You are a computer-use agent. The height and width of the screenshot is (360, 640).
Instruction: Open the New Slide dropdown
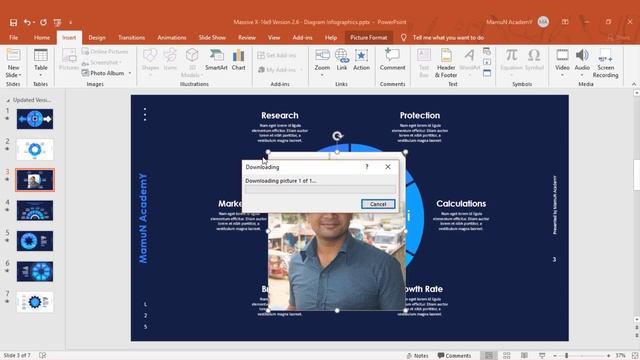point(13,75)
